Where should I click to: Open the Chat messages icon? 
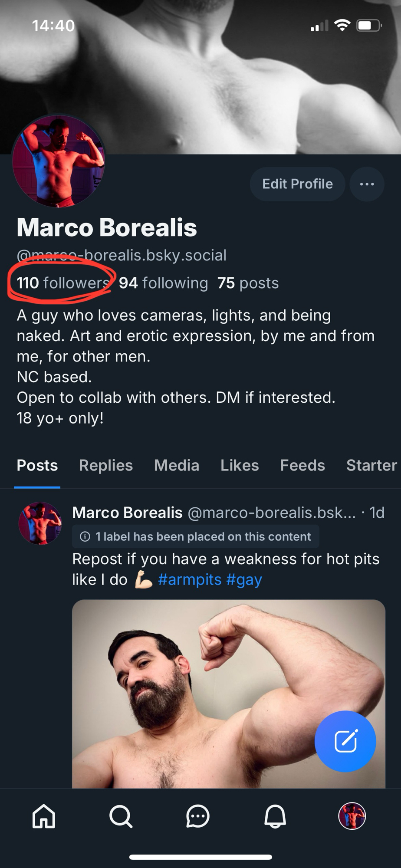tap(198, 816)
